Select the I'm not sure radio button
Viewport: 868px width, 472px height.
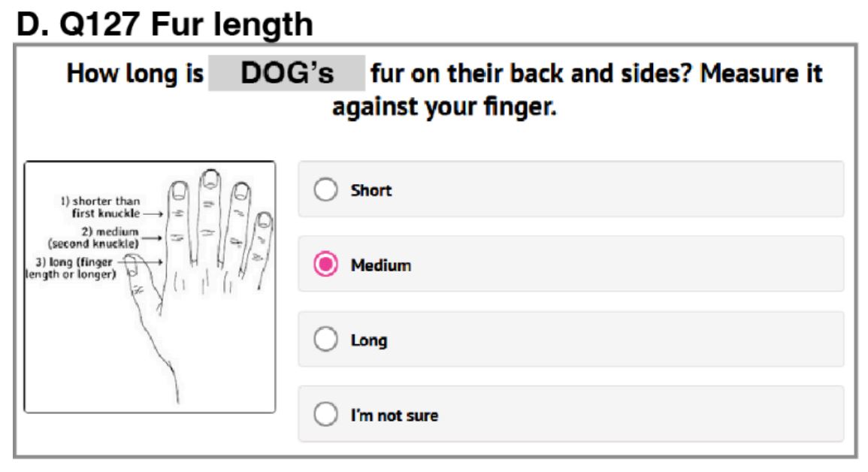[325, 415]
